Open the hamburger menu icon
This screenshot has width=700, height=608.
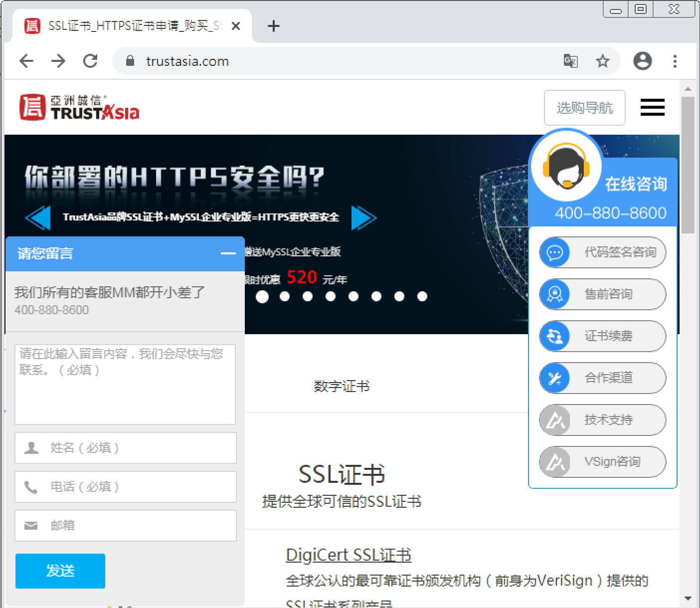click(x=652, y=107)
